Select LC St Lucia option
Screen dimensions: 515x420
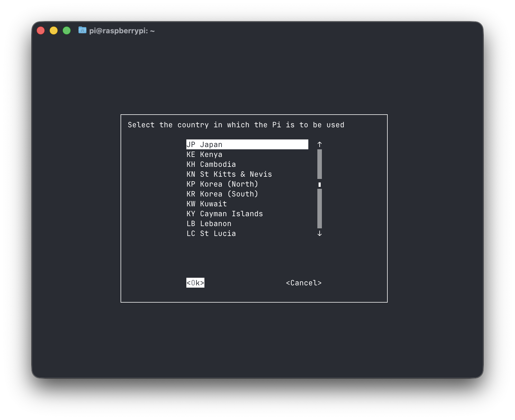(211, 233)
